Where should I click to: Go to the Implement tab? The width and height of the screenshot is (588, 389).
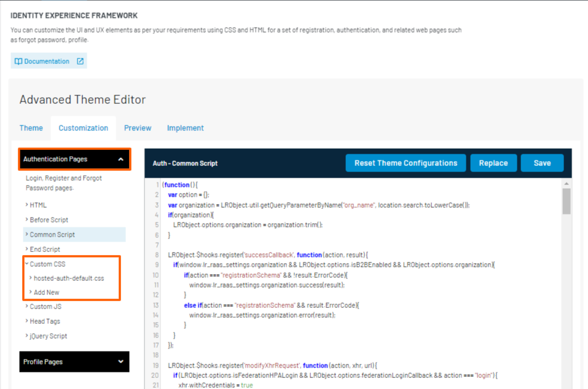(185, 128)
